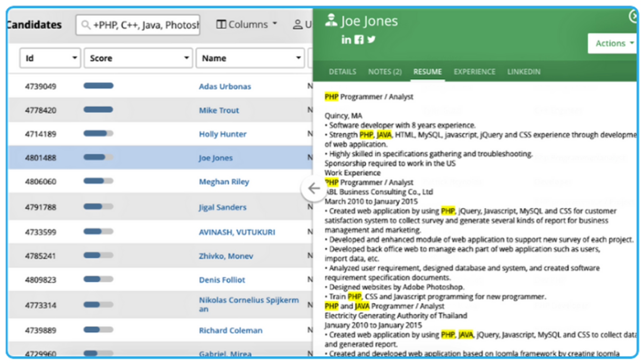Switch to the Notes (2) tab
This screenshot has width=644, height=363.
(x=384, y=72)
